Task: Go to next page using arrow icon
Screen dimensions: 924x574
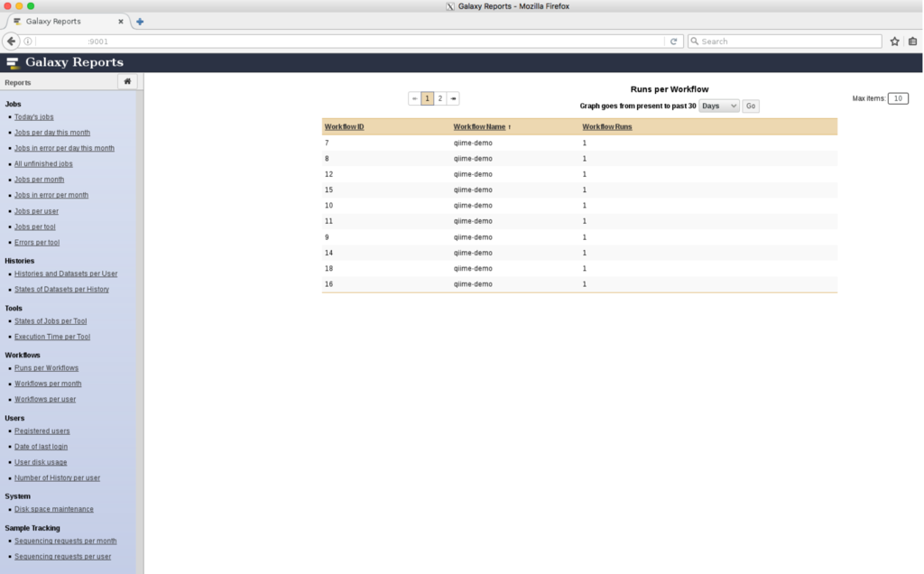Action: (x=453, y=98)
